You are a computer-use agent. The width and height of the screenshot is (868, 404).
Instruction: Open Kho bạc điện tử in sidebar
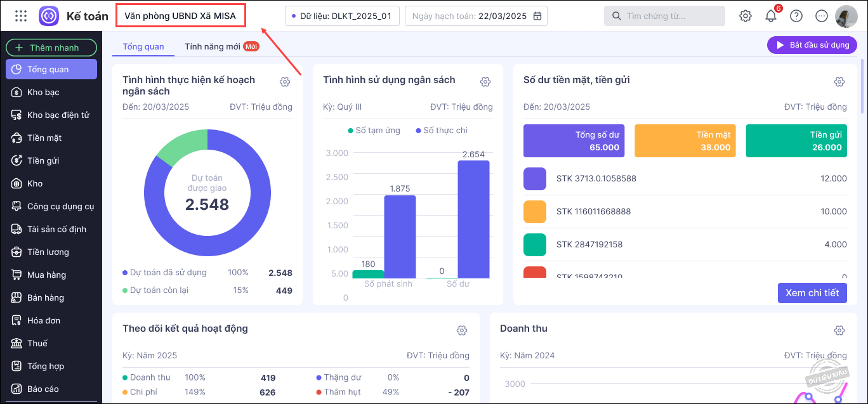[58, 115]
